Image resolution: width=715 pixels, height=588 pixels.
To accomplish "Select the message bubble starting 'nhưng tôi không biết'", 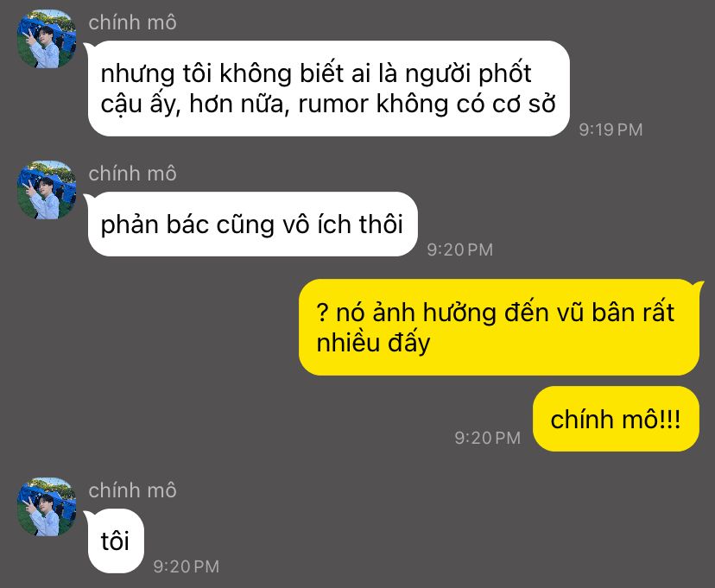I will click(x=328, y=88).
